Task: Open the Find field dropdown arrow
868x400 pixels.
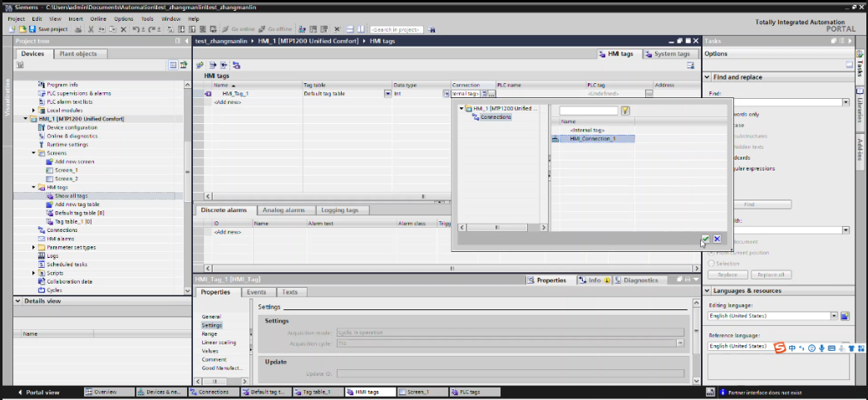Action: pyautogui.click(x=846, y=102)
